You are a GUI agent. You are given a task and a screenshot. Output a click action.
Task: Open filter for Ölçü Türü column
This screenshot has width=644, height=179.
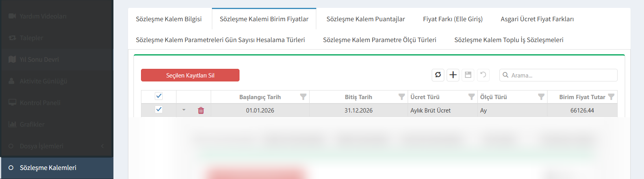pos(541,97)
